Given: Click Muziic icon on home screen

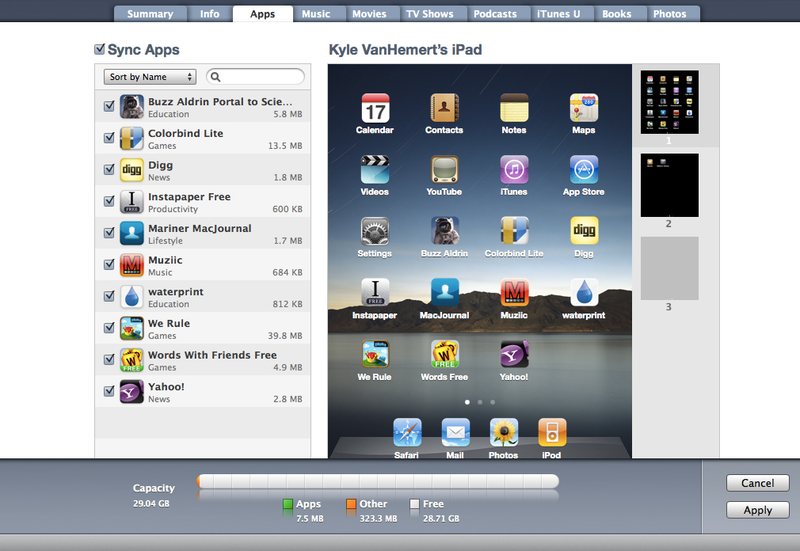Looking at the screenshot, I should 514,293.
